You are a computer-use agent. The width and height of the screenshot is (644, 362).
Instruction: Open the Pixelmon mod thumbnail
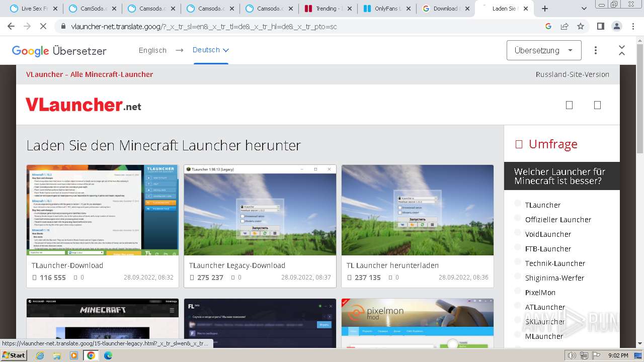[418, 323]
